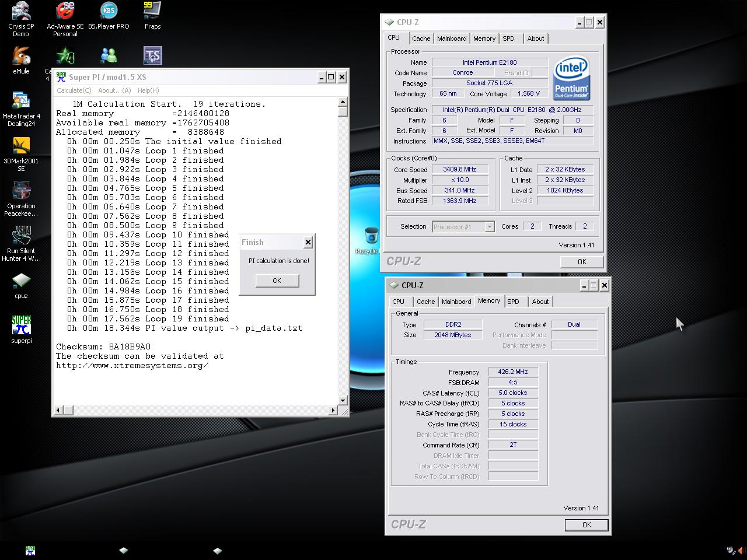Minimize the top CPU-Z window
The width and height of the screenshot is (747, 560).
[x=580, y=22]
